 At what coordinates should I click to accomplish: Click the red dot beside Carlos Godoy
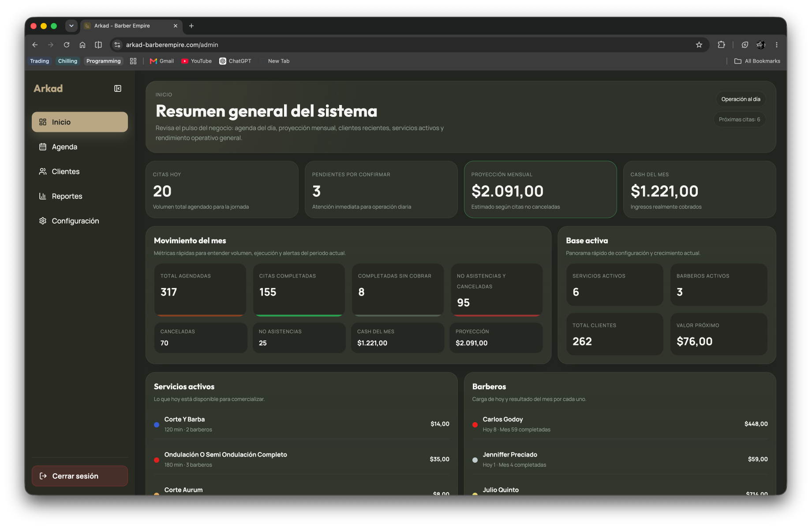click(475, 425)
